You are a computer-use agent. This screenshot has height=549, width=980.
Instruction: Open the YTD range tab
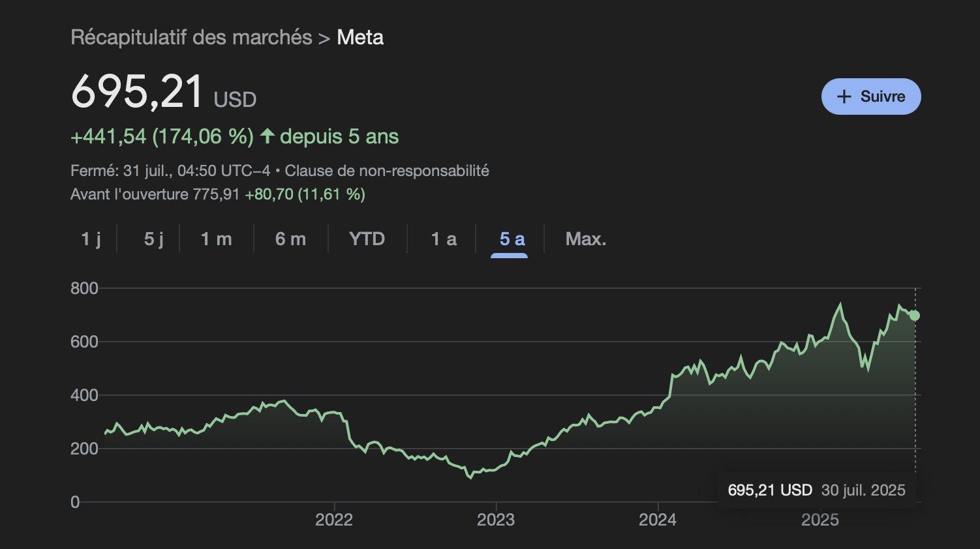367,239
